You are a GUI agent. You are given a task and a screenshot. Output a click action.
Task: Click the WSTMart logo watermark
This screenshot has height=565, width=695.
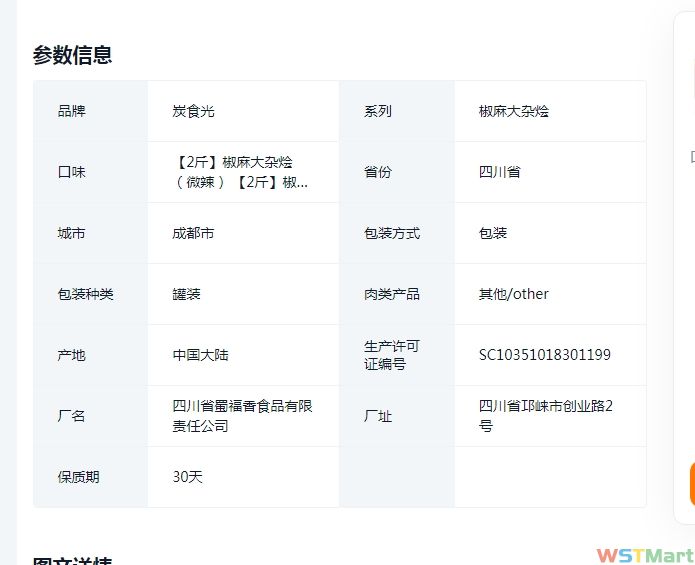click(644, 555)
